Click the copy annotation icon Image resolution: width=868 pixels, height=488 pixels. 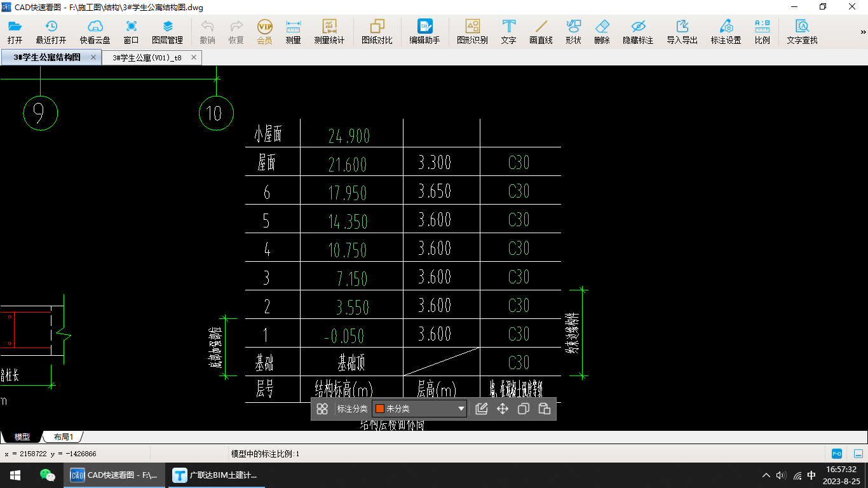(x=523, y=409)
